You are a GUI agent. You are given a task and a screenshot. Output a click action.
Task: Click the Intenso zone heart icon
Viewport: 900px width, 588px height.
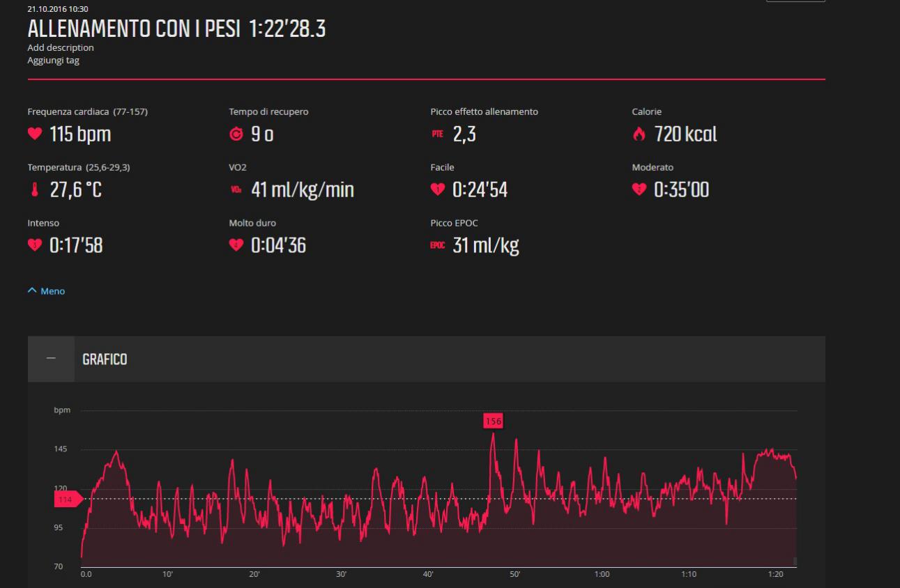[x=34, y=245]
